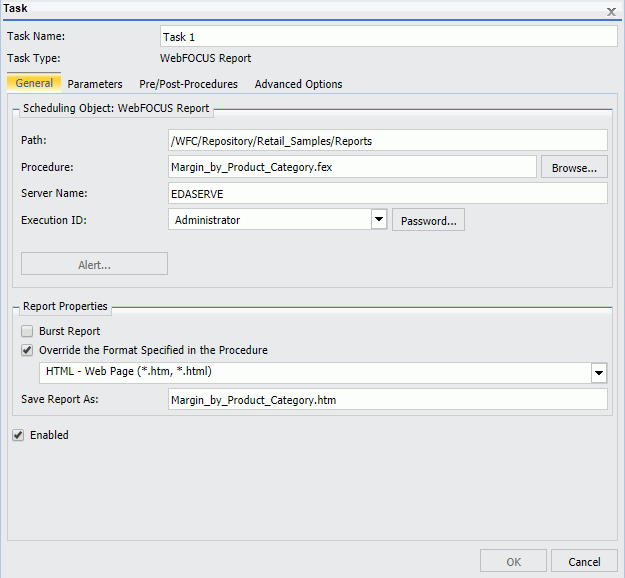Open the Pre/Post-Procedures tab
This screenshot has width=625, height=578.
click(188, 84)
